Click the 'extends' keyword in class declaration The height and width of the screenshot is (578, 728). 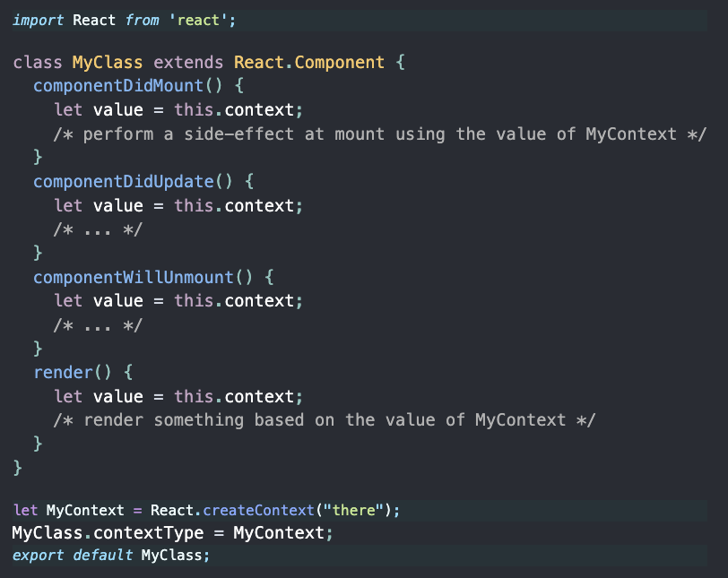[x=188, y=62]
